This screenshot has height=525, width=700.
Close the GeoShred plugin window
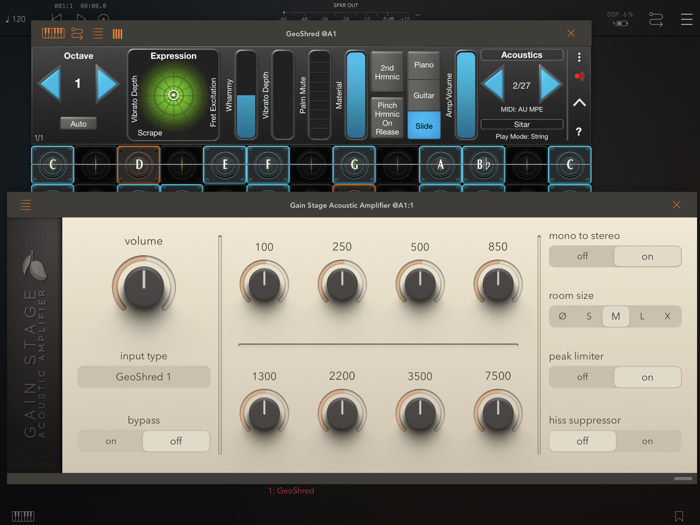(x=571, y=33)
